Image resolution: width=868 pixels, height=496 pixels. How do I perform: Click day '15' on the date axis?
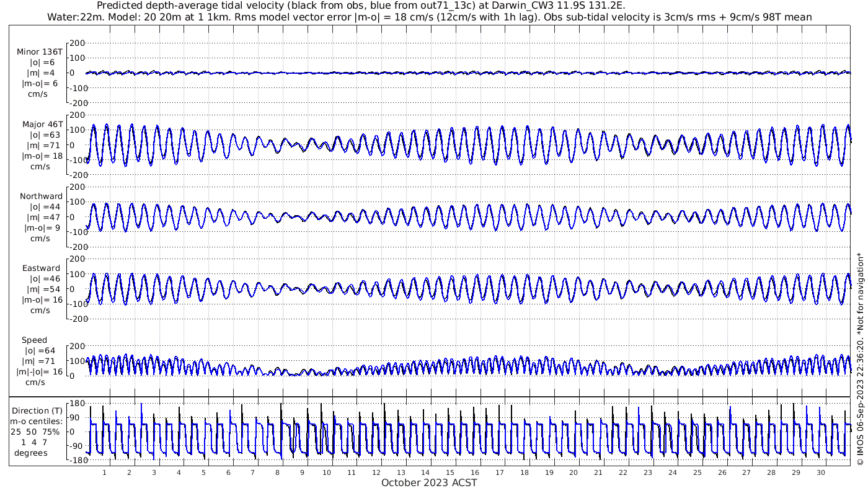tap(450, 472)
